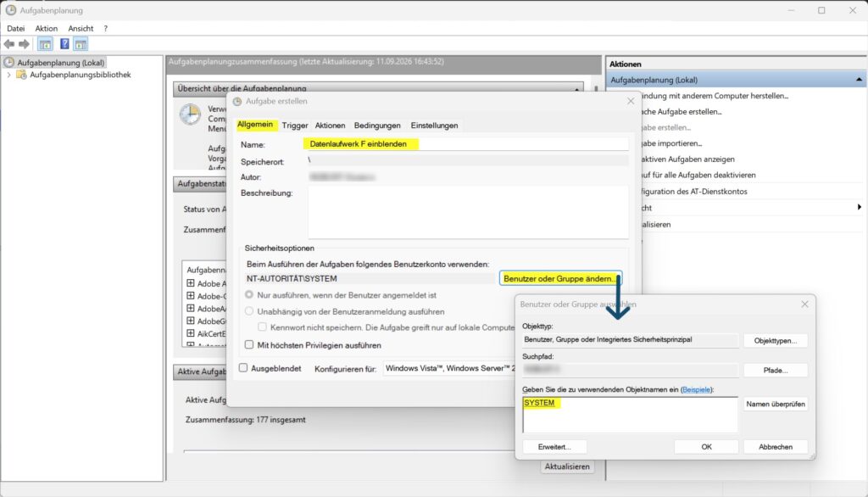
Task: Switch to the Bedingungen tab
Action: (x=377, y=126)
